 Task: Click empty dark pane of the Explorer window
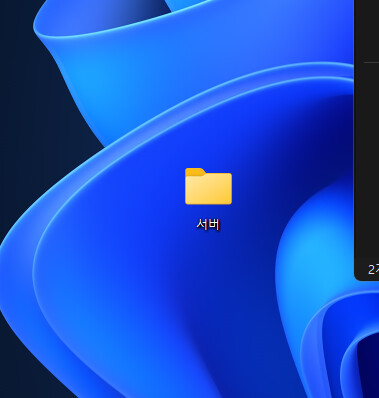pyautogui.click(x=367, y=160)
